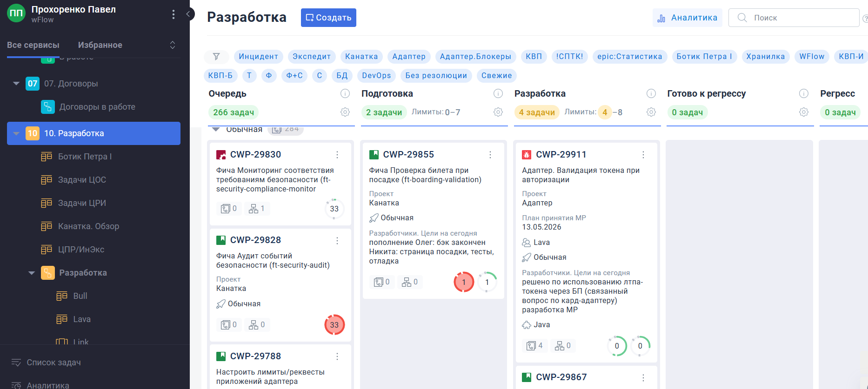Open Список задач in the sidebar
This screenshot has width=868, height=389.
tap(53, 363)
